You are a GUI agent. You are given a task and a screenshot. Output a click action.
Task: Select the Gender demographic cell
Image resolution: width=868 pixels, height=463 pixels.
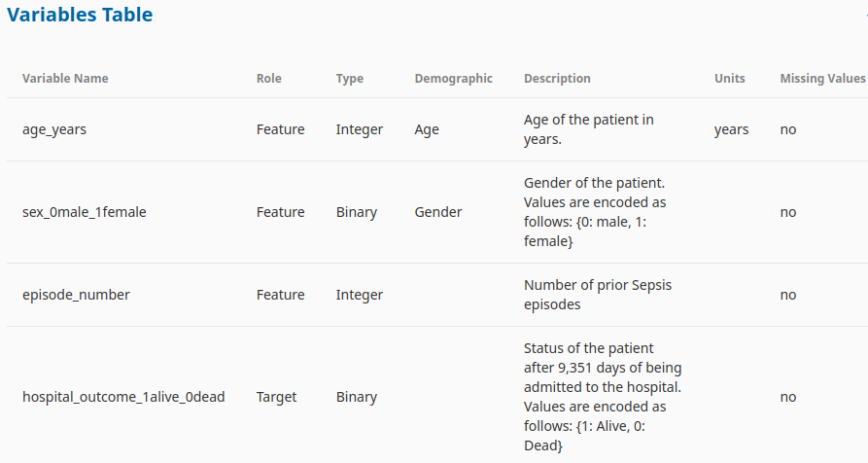pyautogui.click(x=437, y=212)
